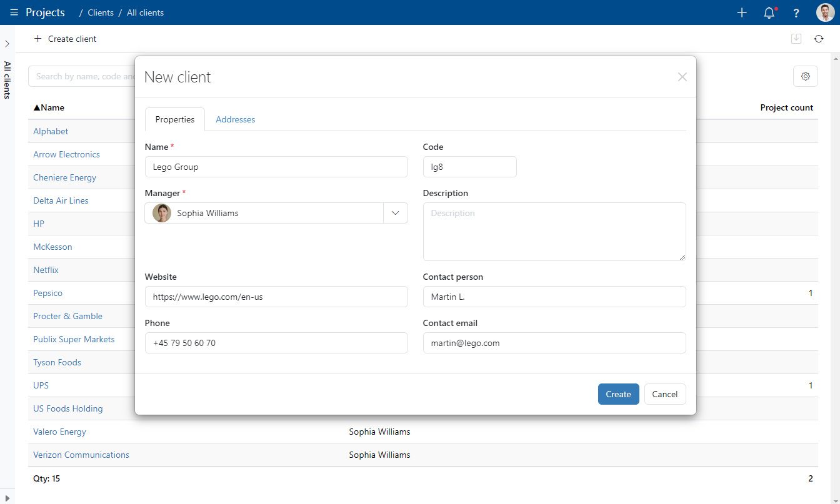Edit the Name field with Lego Group
Screen dimensions: 840x504
[276, 167]
